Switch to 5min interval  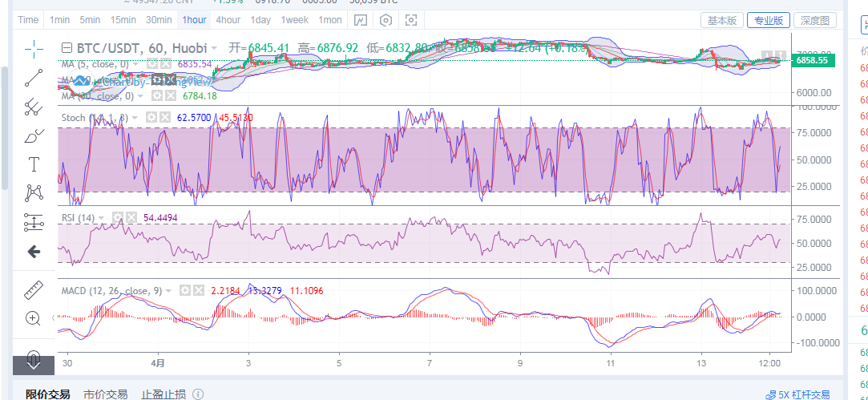[89, 21]
